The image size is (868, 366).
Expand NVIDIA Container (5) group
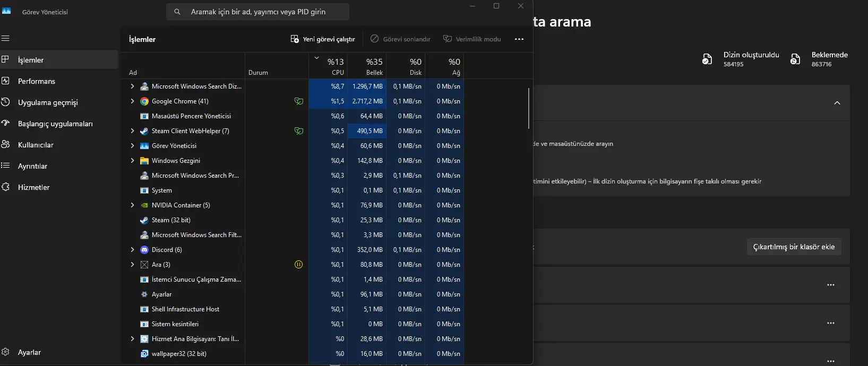(132, 205)
